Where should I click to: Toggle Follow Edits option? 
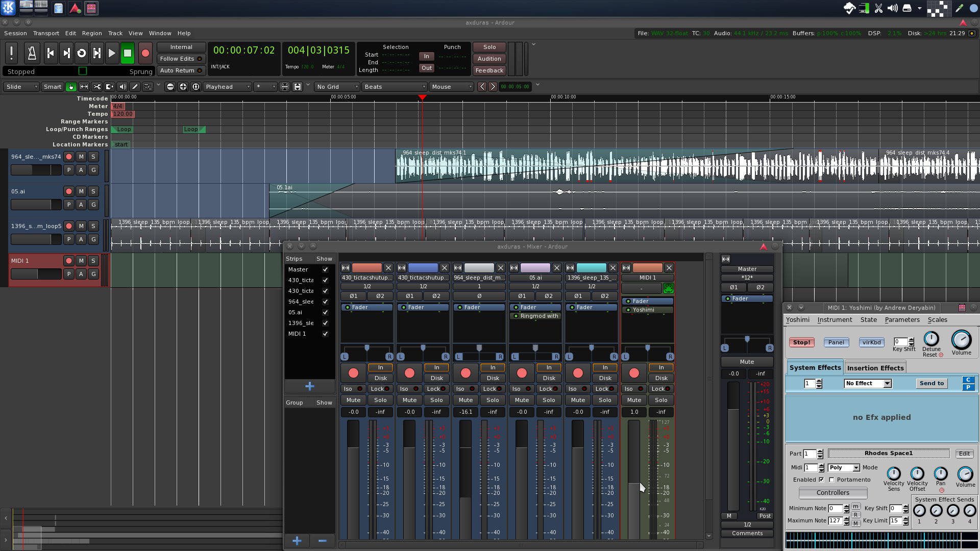click(x=181, y=59)
